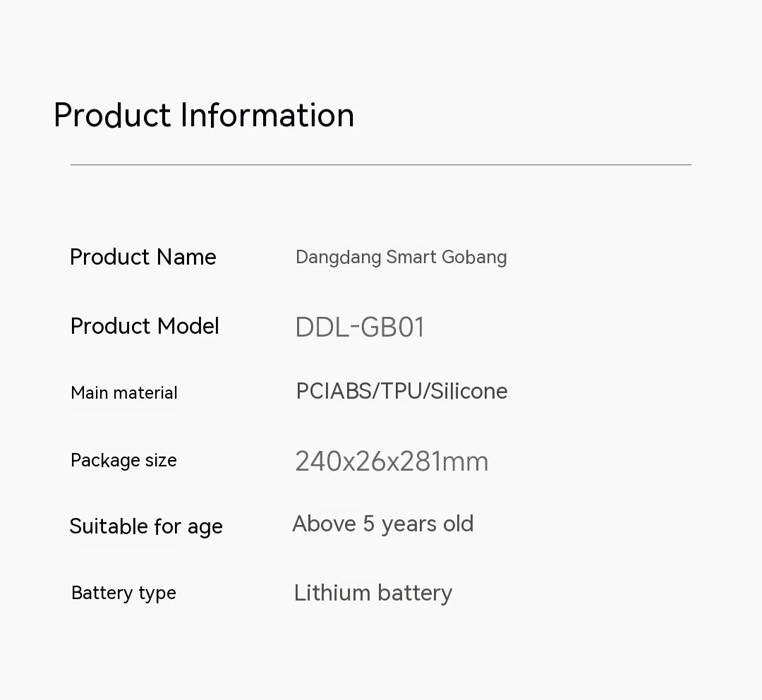Click the word Information in the heading
Image resolution: width=762 pixels, height=700 pixels.
coord(267,116)
